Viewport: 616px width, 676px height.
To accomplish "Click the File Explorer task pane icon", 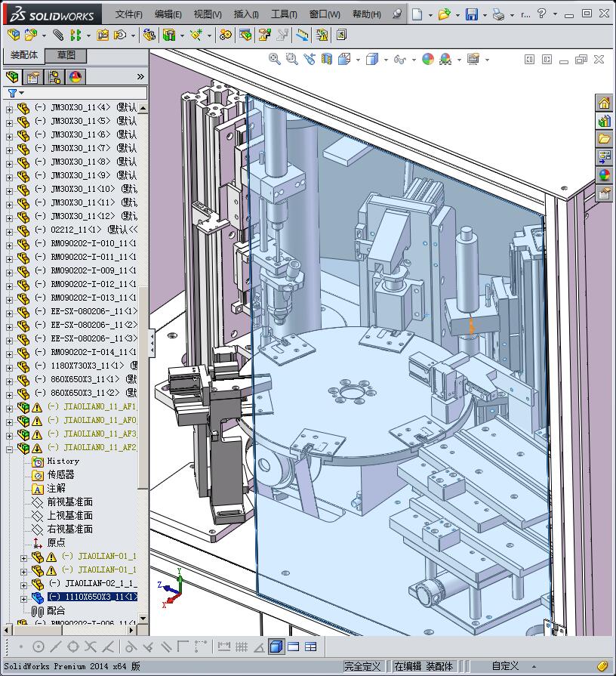I will pos(604,139).
